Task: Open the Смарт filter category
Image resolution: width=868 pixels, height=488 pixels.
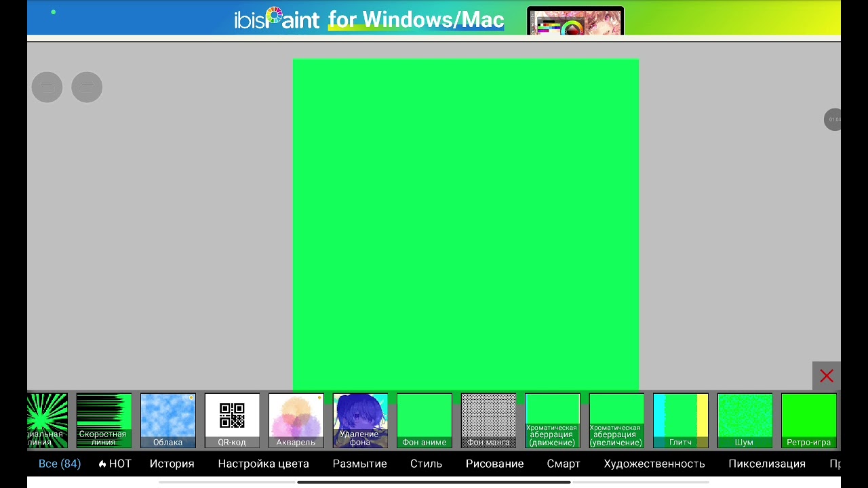Action: click(564, 464)
